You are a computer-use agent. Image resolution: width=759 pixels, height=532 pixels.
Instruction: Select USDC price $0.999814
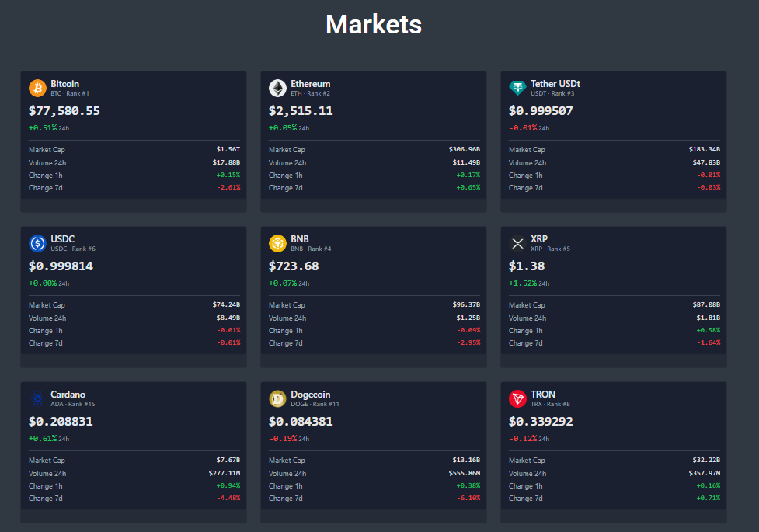tap(61, 266)
